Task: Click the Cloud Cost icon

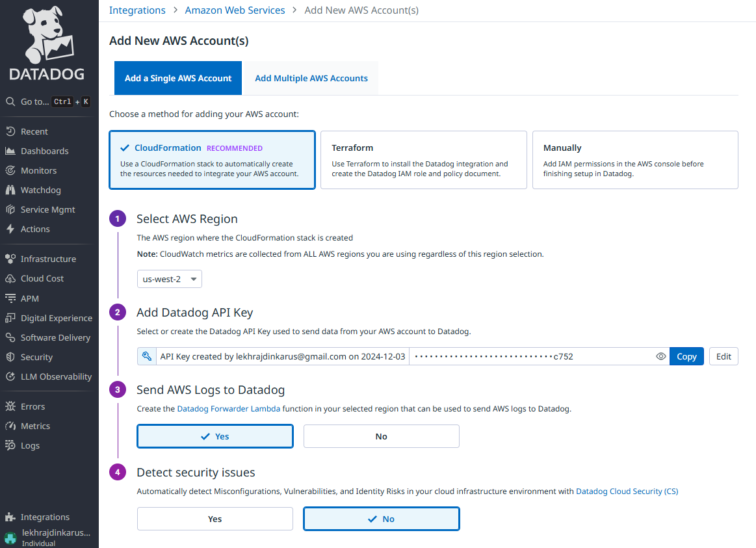Action: 10,279
